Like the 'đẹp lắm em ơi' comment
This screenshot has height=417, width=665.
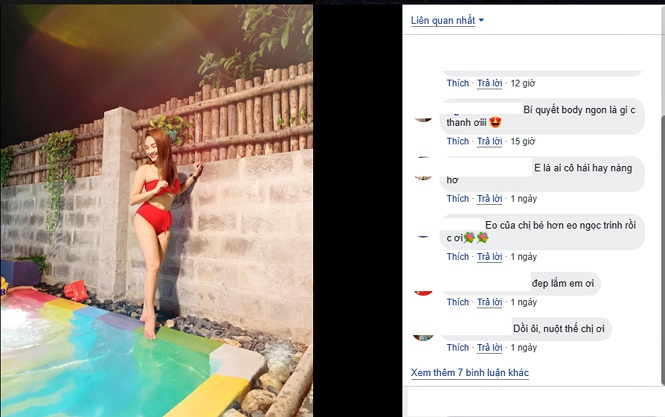457,302
